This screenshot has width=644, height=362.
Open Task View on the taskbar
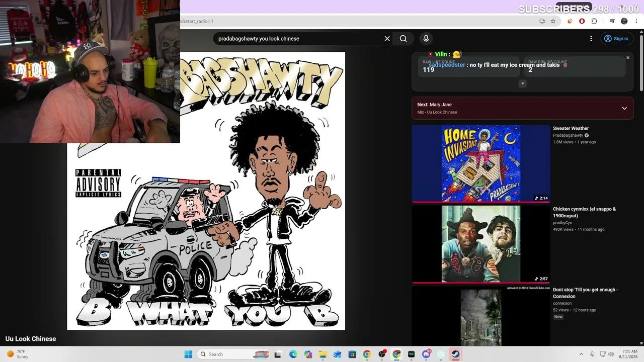pyautogui.click(x=278, y=354)
